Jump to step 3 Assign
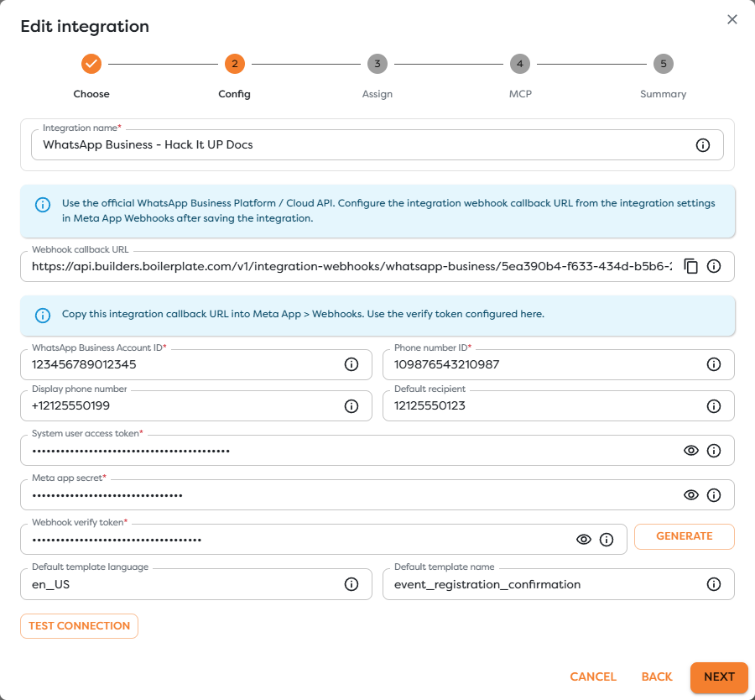This screenshot has height=700, width=755. click(377, 64)
